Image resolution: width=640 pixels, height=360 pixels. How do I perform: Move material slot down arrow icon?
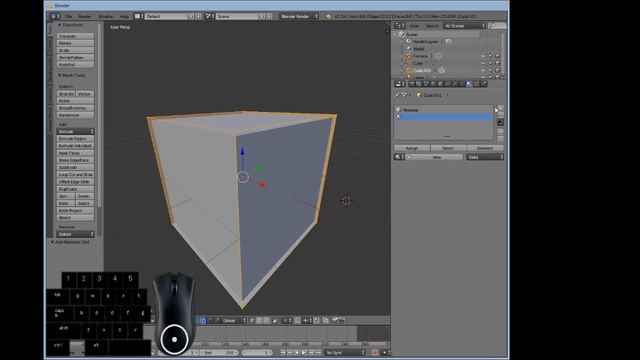500,139
